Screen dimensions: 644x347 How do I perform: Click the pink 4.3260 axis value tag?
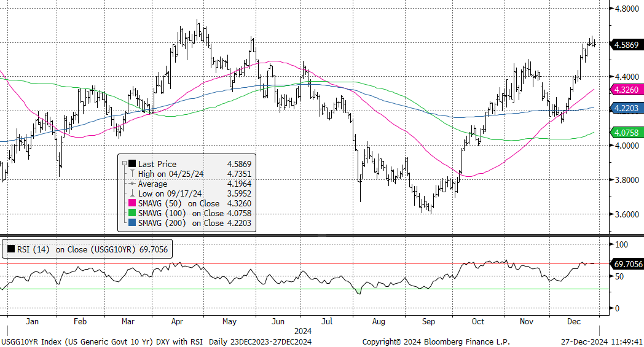pos(626,90)
